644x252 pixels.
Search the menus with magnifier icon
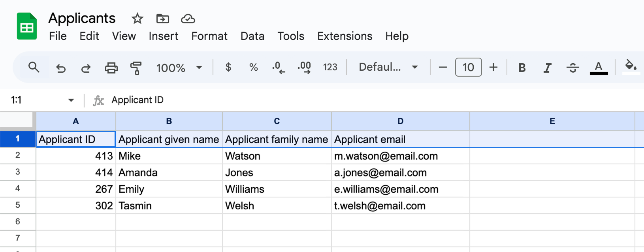tap(34, 67)
